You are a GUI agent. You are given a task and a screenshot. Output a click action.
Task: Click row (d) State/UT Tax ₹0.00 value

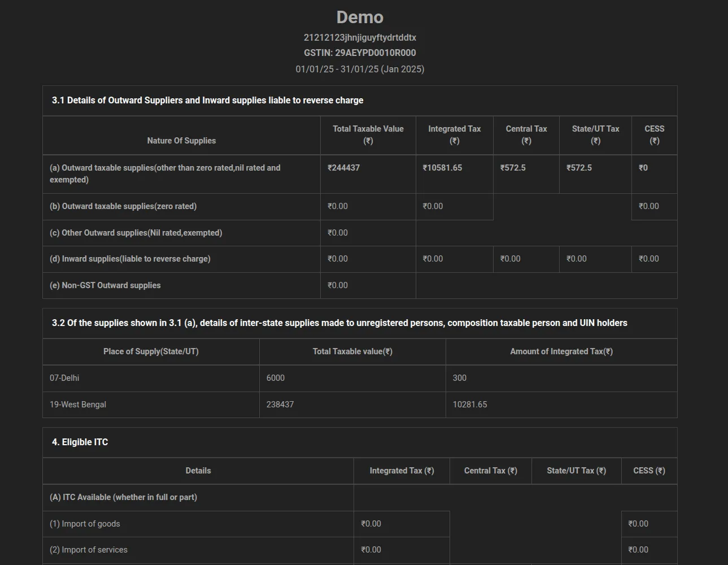tap(577, 259)
